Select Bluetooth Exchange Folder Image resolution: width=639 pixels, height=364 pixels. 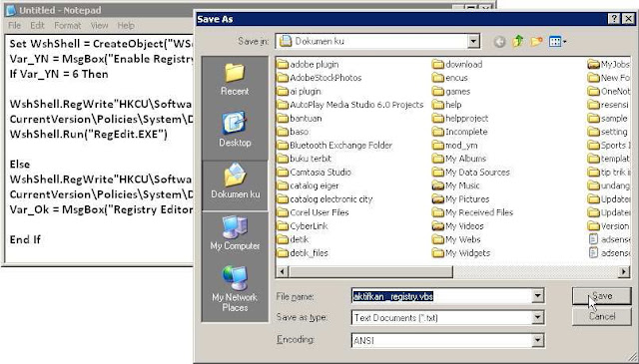tap(334, 145)
